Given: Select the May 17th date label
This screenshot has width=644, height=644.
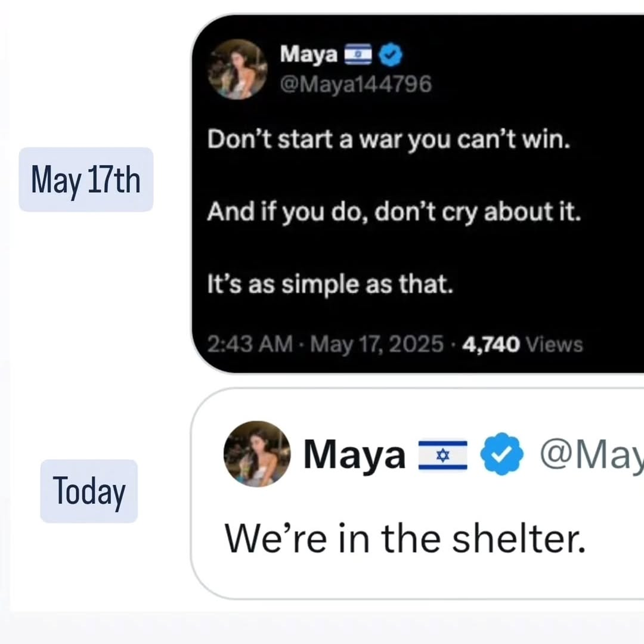Looking at the screenshot, I should 86,179.
